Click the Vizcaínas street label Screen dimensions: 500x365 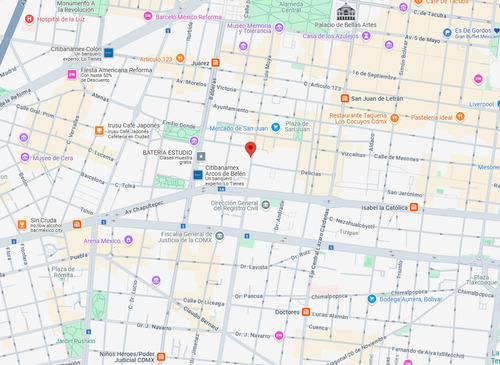click(353, 154)
